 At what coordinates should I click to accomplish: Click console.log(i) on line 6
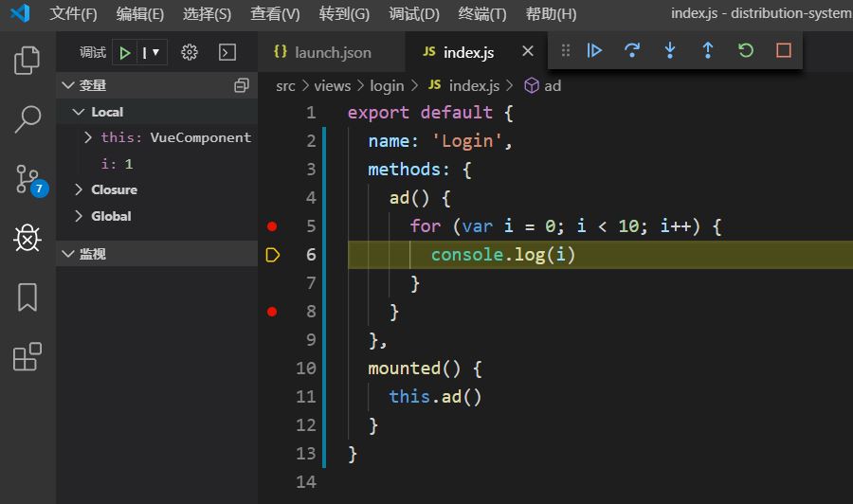503,255
